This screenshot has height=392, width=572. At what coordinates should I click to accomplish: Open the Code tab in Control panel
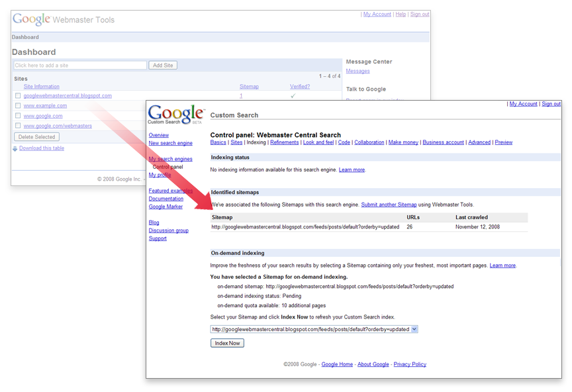click(344, 142)
